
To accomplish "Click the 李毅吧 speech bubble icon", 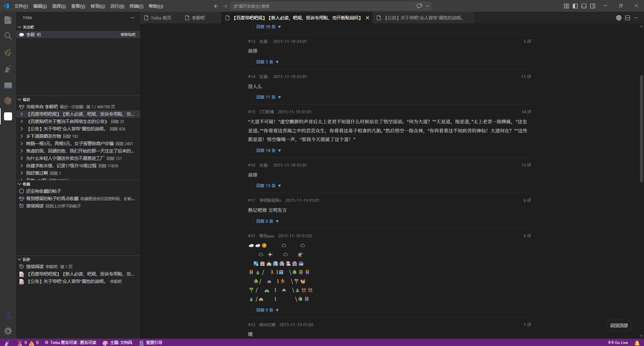I will 21,35.
